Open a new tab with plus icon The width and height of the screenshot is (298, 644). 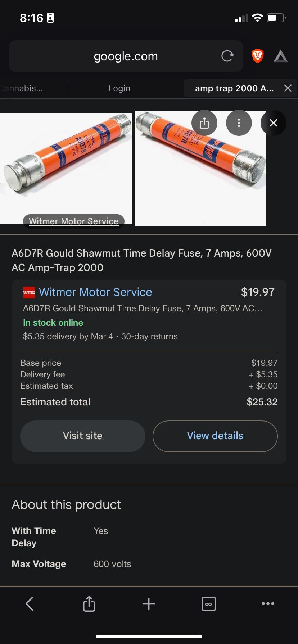click(x=149, y=604)
